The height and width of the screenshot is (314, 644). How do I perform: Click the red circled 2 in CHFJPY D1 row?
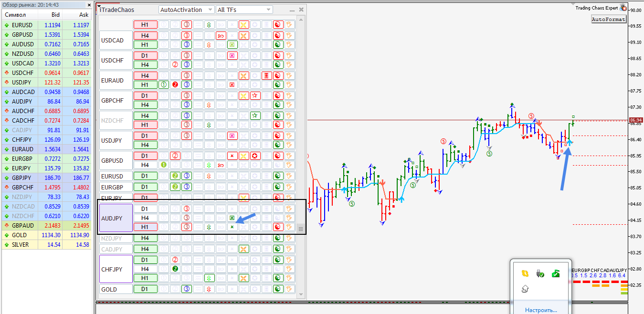(175, 260)
